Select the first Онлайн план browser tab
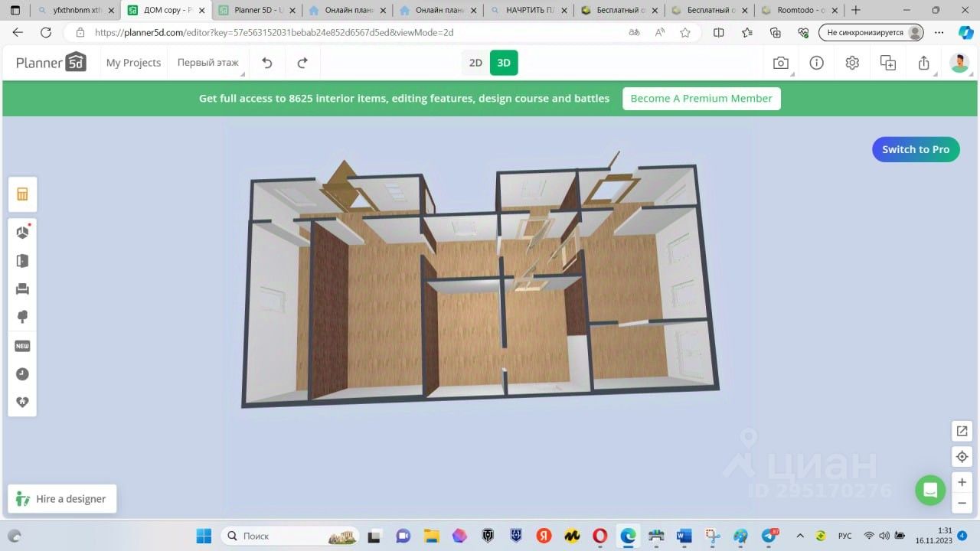This screenshot has height=551, width=980. click(x=347, y=10)
